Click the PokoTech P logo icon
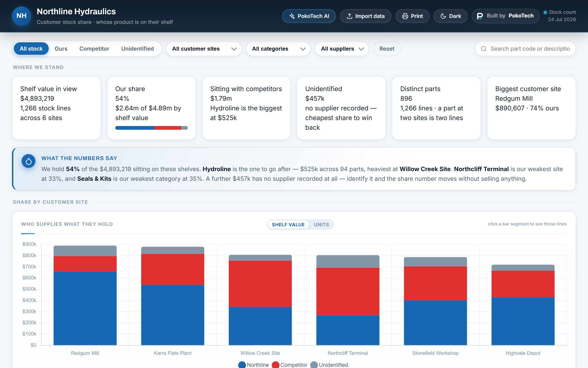Viewport: 588px width, 368px height. [480, 16]
